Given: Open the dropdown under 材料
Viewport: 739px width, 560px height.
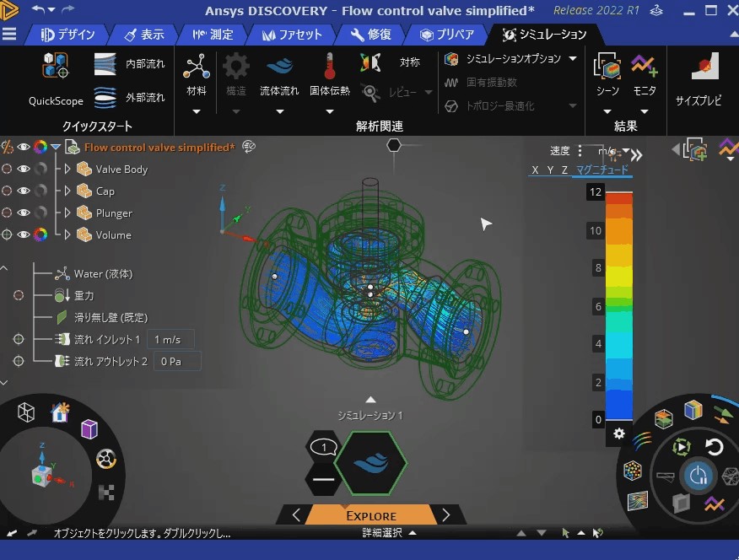Looking at the screenshot, I should point(197,111).
